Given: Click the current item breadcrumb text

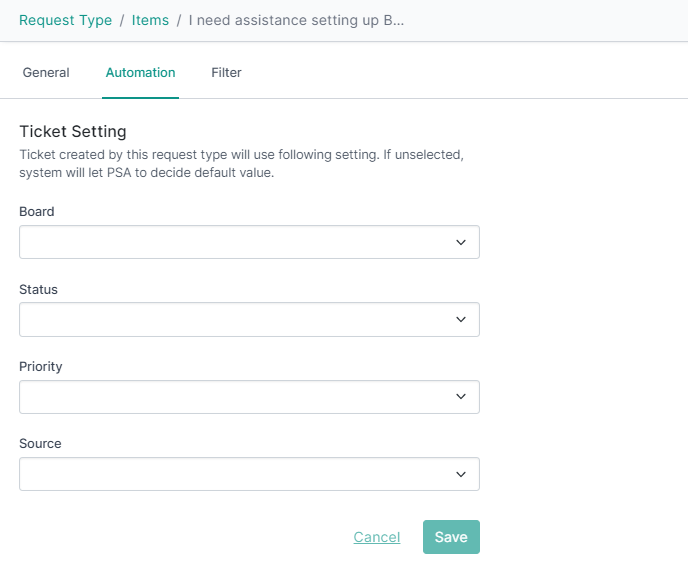Looking at the screenshot, I should (x=296, y=20).
